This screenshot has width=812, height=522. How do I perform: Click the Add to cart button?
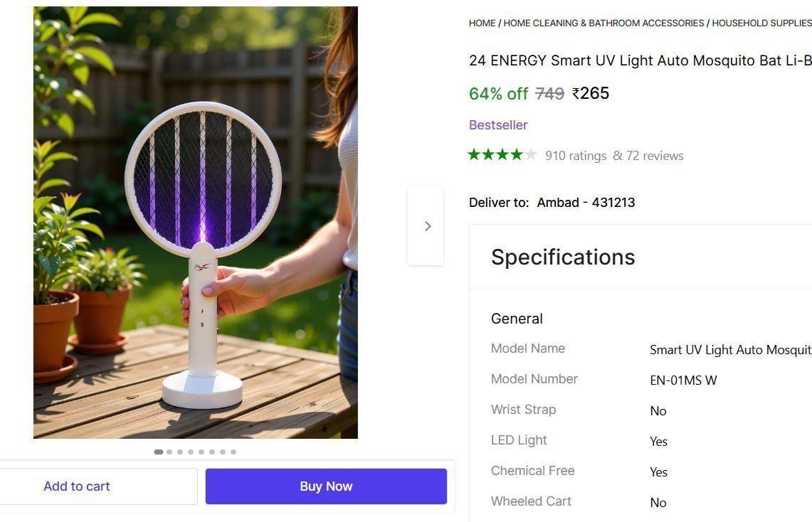coord(76,486)
